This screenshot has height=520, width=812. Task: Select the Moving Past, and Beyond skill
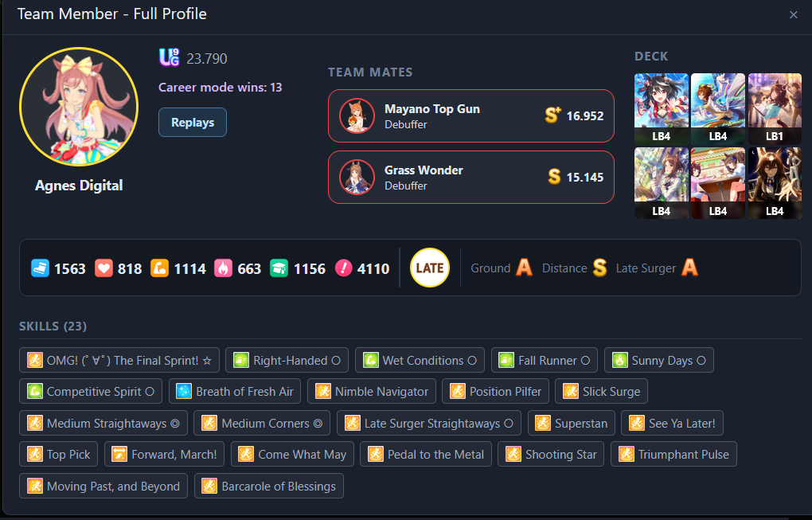coord(103,486)
